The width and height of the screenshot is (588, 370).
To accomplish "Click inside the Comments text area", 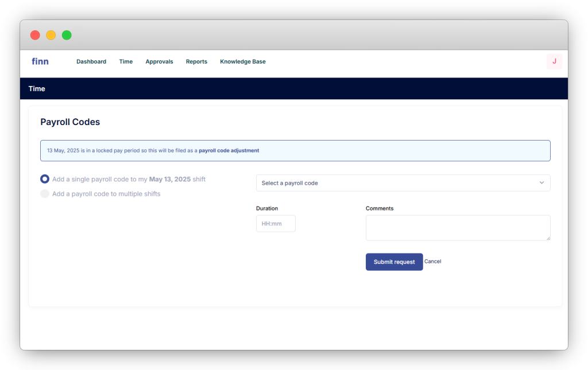I will pos(458,228).
